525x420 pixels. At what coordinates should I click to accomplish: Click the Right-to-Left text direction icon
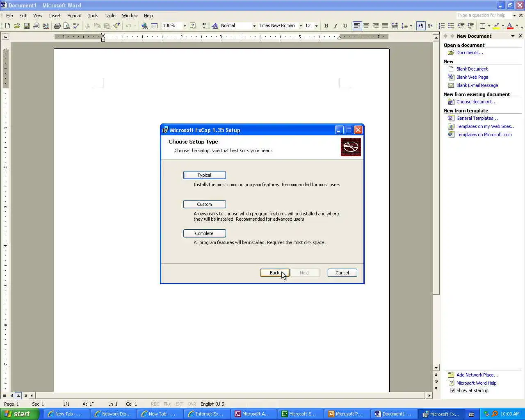coord(430,26)
